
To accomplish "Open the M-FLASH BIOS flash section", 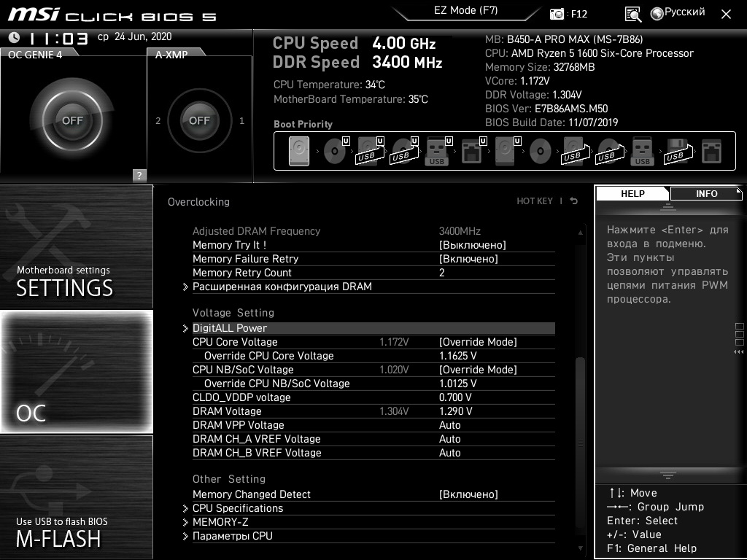I will pos(76,497).
